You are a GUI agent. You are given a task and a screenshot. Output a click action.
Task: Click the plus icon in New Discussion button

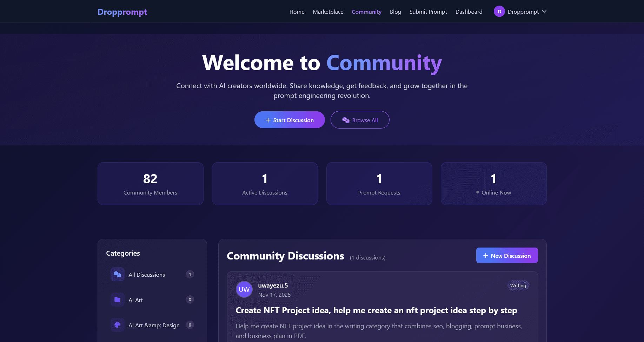[x=486, y=255]
